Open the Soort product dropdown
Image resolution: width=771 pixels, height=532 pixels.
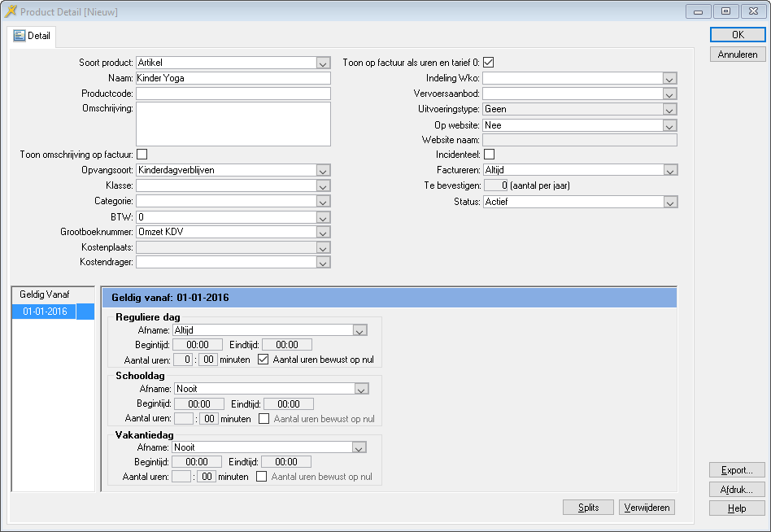tap(323, 63)
